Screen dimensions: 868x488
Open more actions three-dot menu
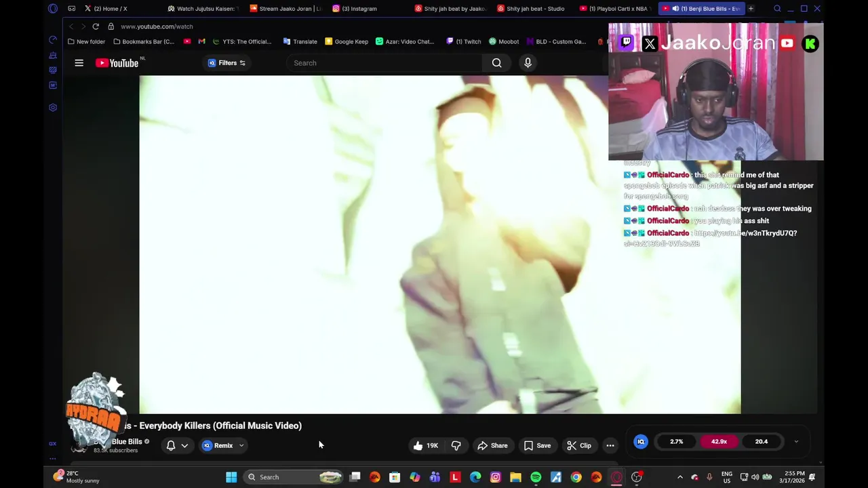(x=610, y=445)
